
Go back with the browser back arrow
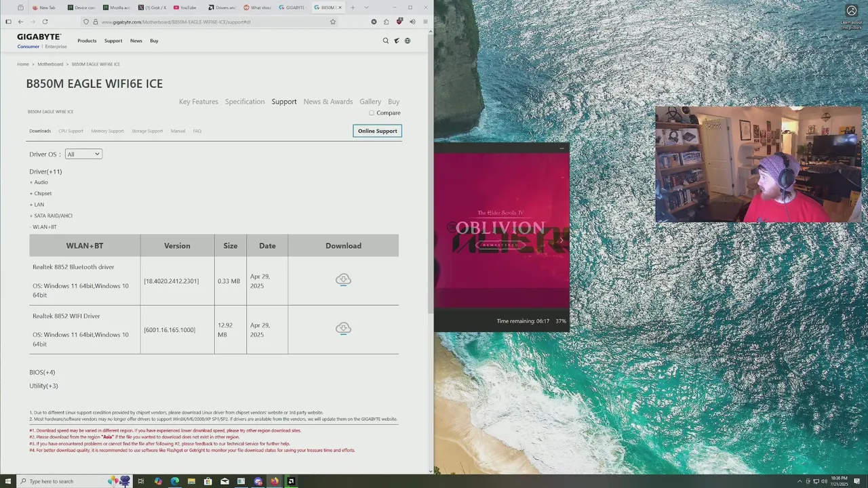pos(20,22)
